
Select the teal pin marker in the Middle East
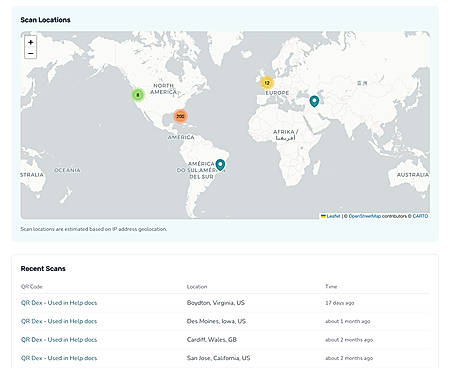click(x=314, y=101)
